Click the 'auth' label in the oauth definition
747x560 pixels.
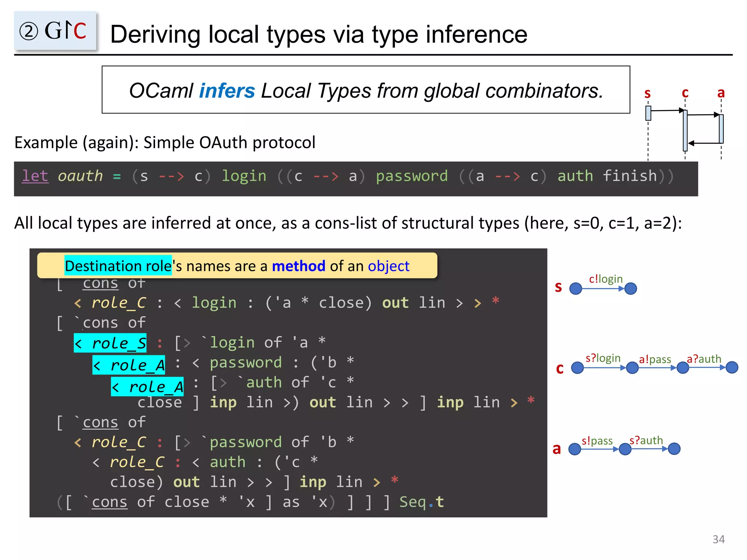(x=575, y=176)
